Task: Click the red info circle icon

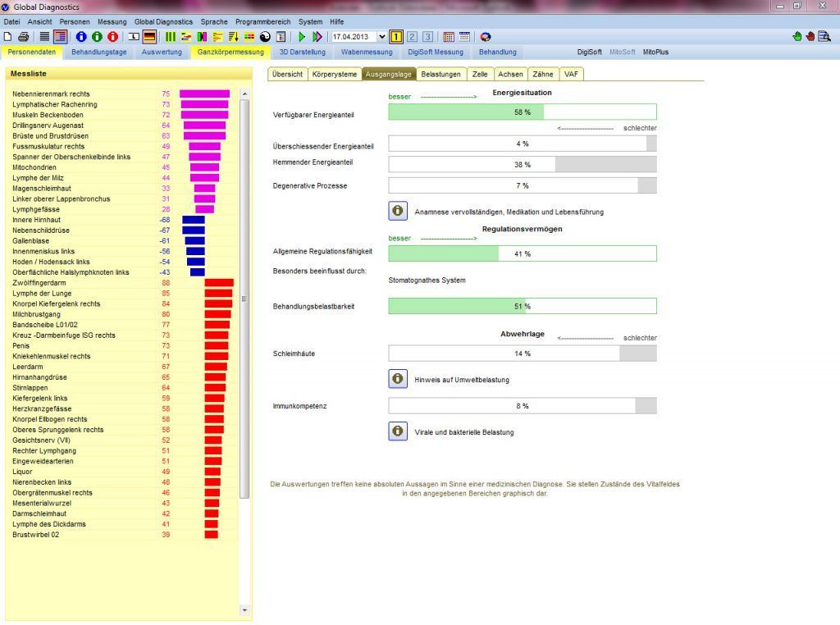Action: click(x=112, y=37)
